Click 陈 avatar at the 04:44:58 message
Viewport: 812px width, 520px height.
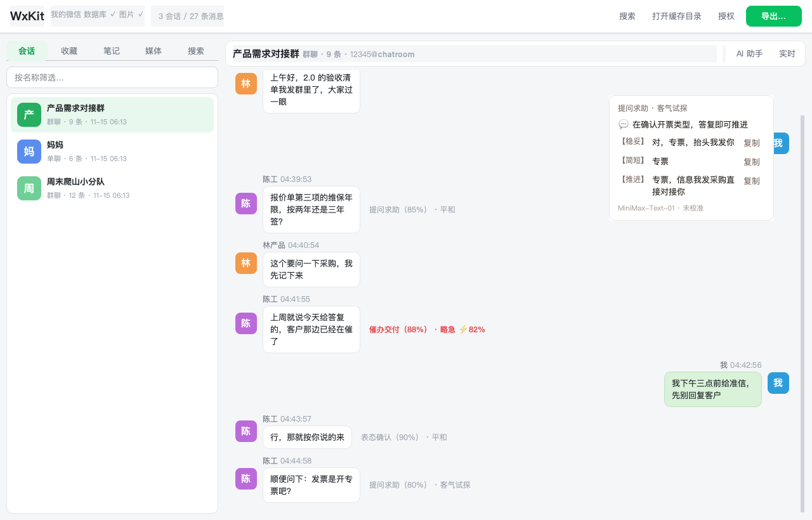[x=246, y=479]
